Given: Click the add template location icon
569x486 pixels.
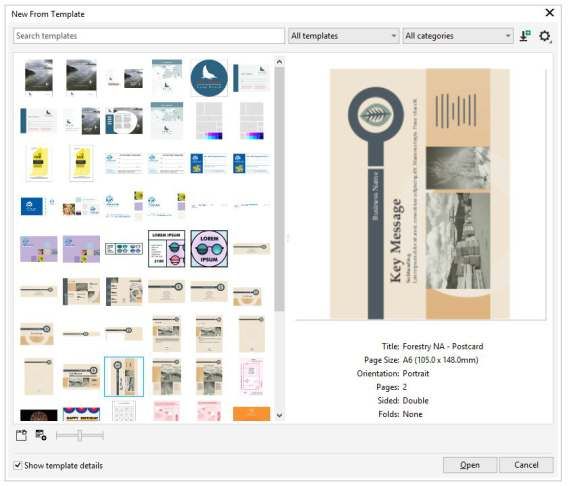Looking at the screenshot, I should click(41, 435).
